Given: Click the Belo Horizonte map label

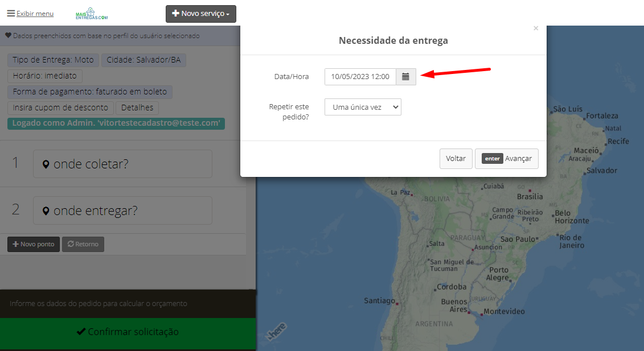Looking at the screenshot, I should pyautogui.click(x=572, y=217).
